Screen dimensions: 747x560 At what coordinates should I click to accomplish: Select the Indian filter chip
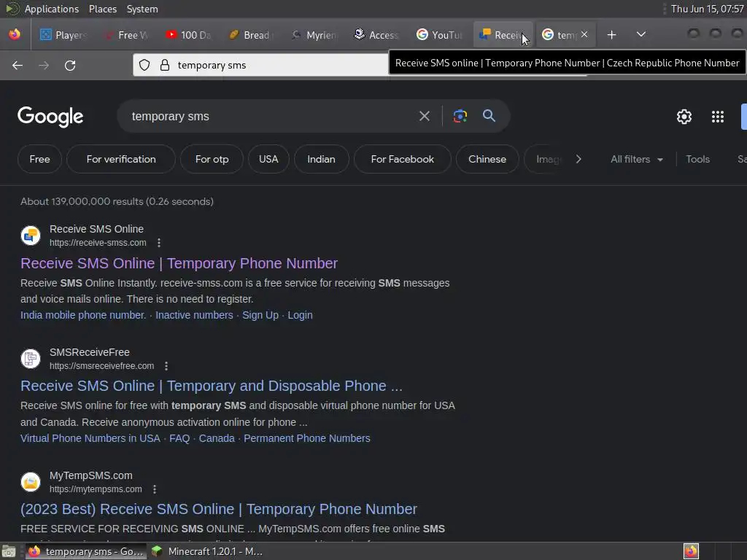pyautogui.click(x=321, y=159)
